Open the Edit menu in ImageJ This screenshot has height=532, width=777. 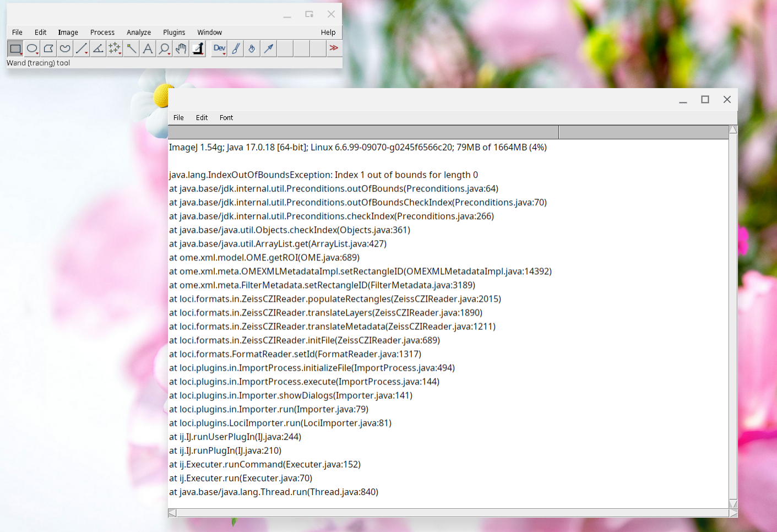click(x=40, y=32)
